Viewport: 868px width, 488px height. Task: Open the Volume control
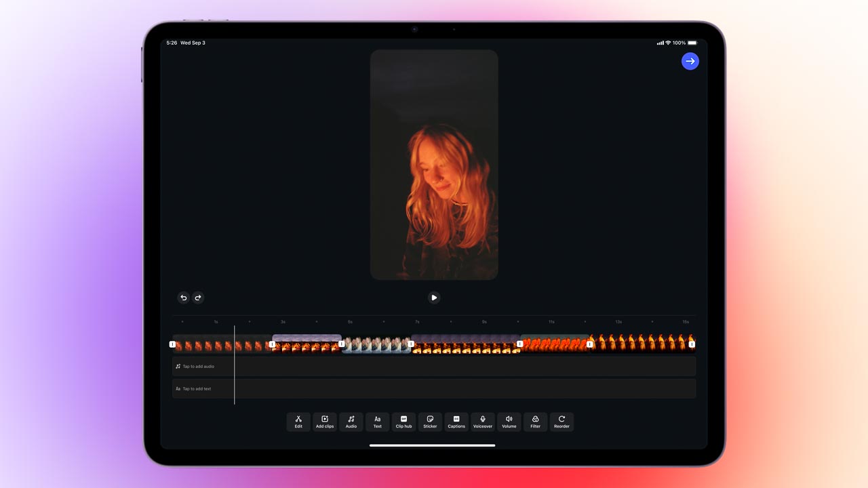(x=509, y=422)
